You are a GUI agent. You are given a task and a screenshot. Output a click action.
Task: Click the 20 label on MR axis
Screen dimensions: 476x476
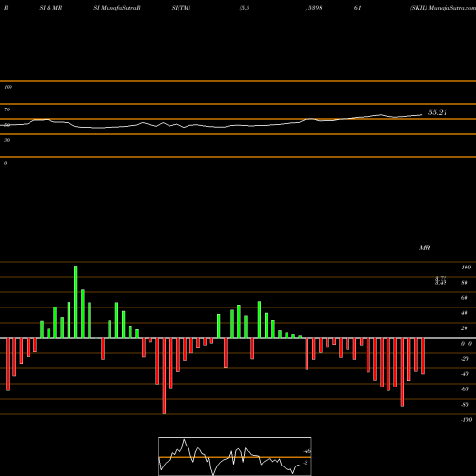pyautogui.click(x=465, y=328)
